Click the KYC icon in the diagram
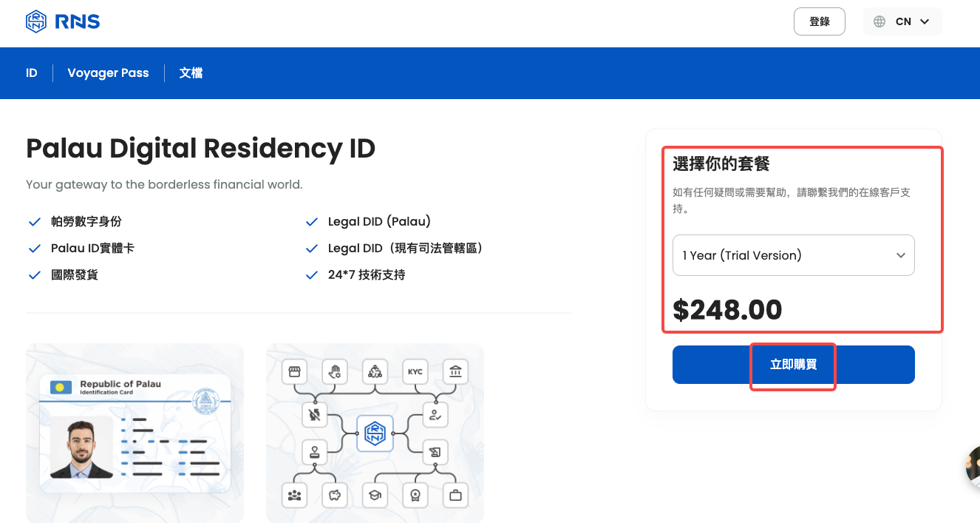The height and width of the screenshot is (523, 980). click(415, 371)
